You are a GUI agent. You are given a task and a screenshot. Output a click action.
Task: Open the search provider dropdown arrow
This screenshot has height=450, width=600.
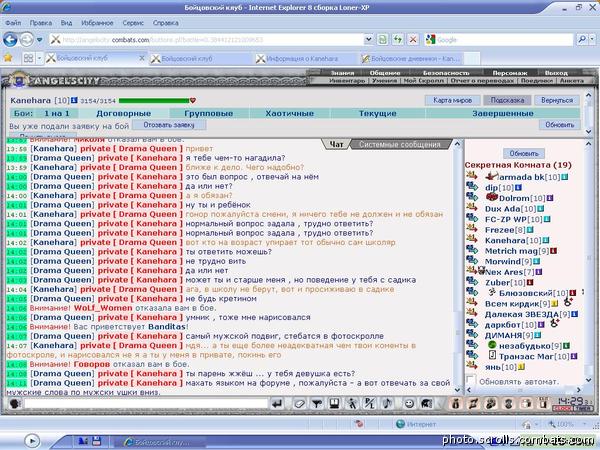(592, 39)
